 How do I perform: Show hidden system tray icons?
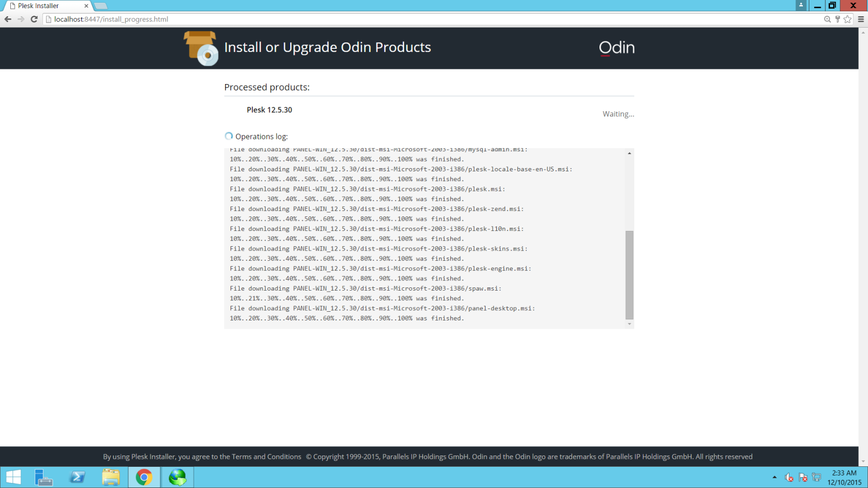click(x=774, y=477)
